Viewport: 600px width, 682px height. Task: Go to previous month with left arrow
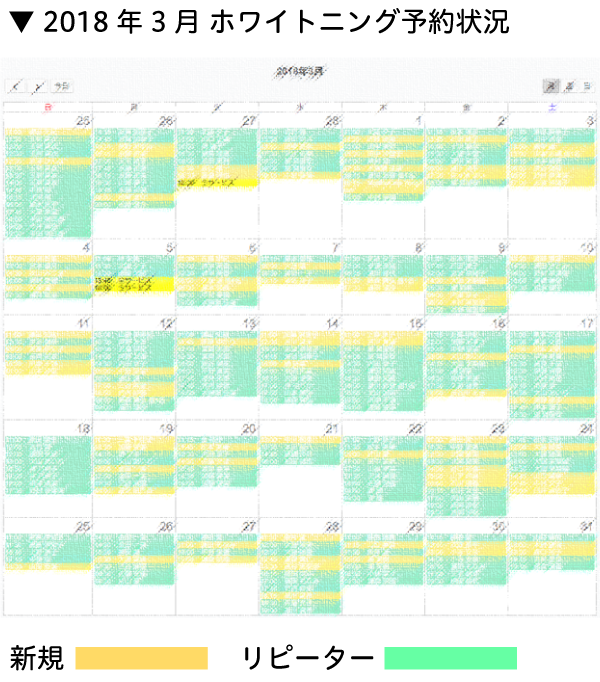click(15, 87)
